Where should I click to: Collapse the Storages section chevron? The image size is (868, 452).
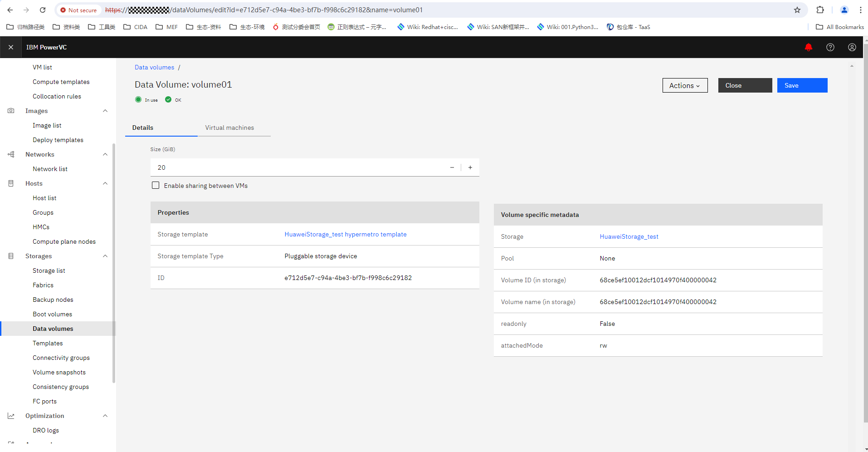pos(105,256)
